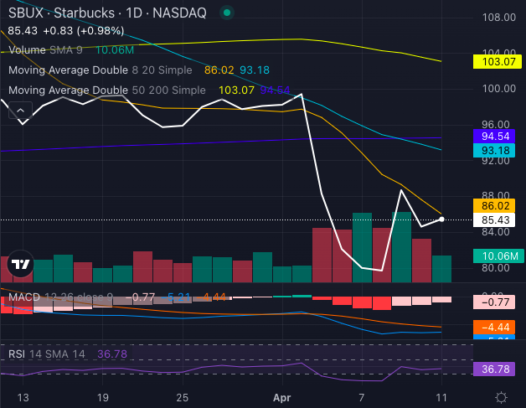Click the 7 date axis label
526x408 pixels.
click(x=361, y=398)
